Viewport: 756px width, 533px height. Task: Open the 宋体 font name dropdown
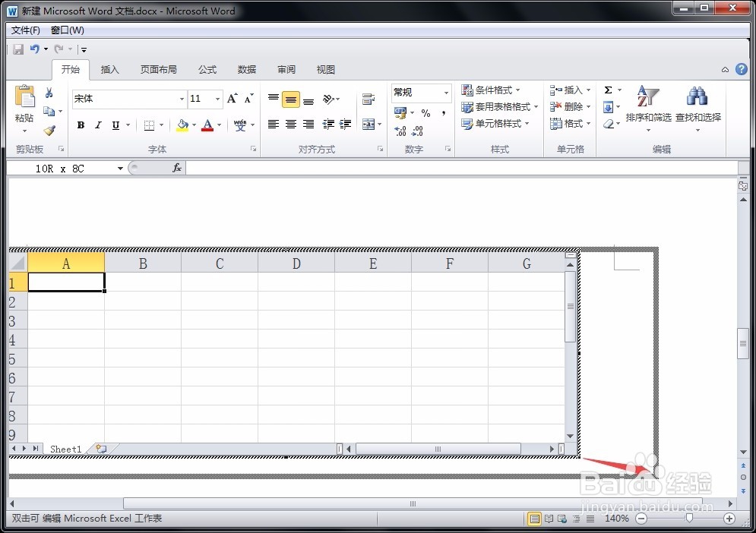pyautogui.click(x=182, y=99)
